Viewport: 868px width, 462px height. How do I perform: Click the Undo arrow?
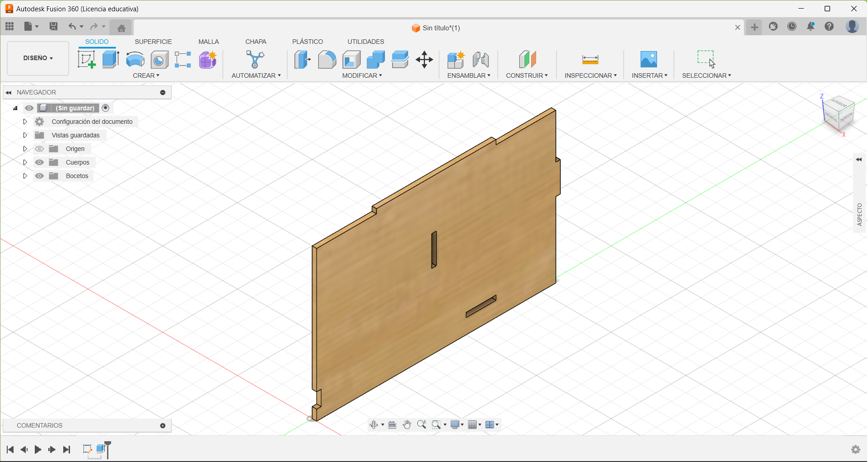click(x=72, y=26)
